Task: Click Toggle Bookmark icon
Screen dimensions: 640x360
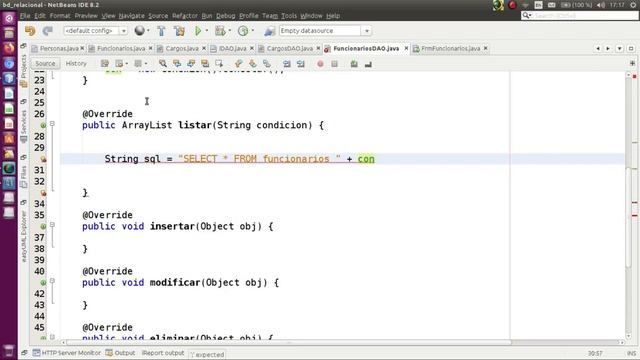Action: [267, 64]
